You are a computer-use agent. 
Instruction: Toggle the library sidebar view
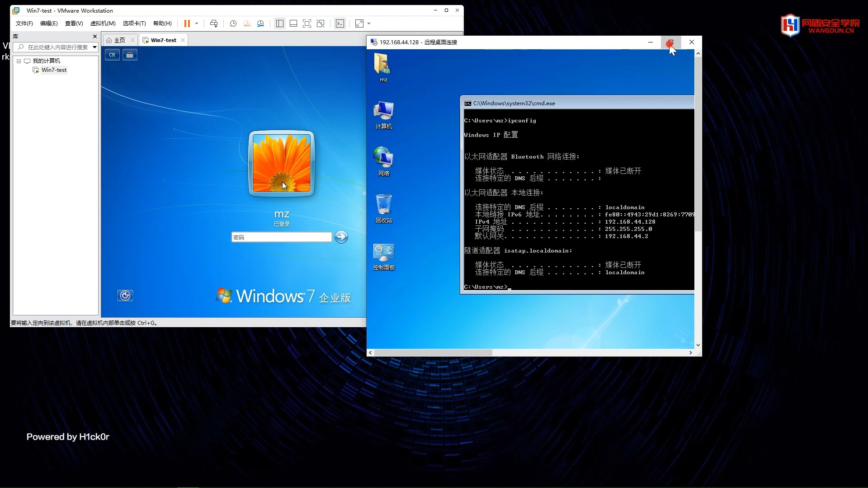280,23
